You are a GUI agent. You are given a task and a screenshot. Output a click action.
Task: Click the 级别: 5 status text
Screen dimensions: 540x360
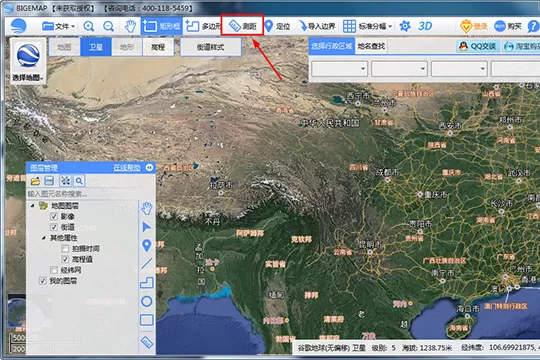point(384,348)
